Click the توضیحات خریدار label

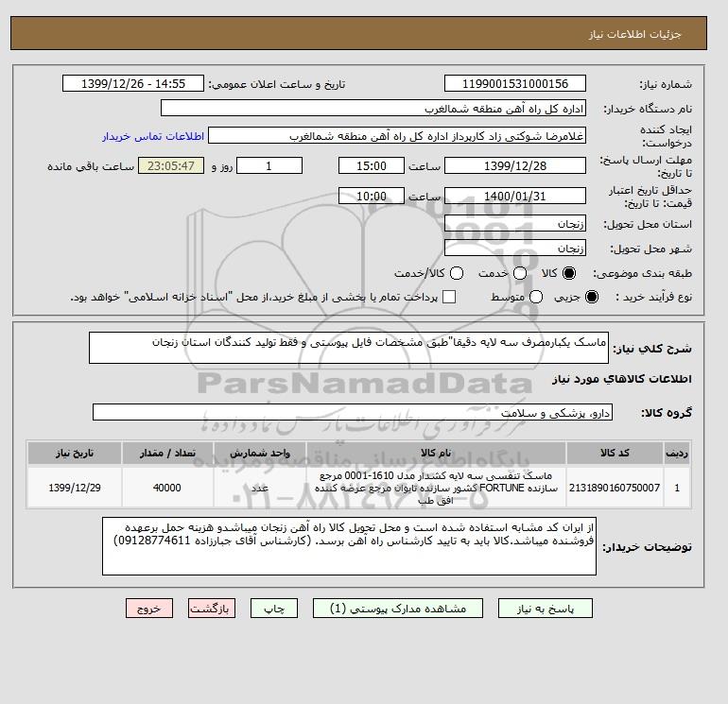coord(648,547)
